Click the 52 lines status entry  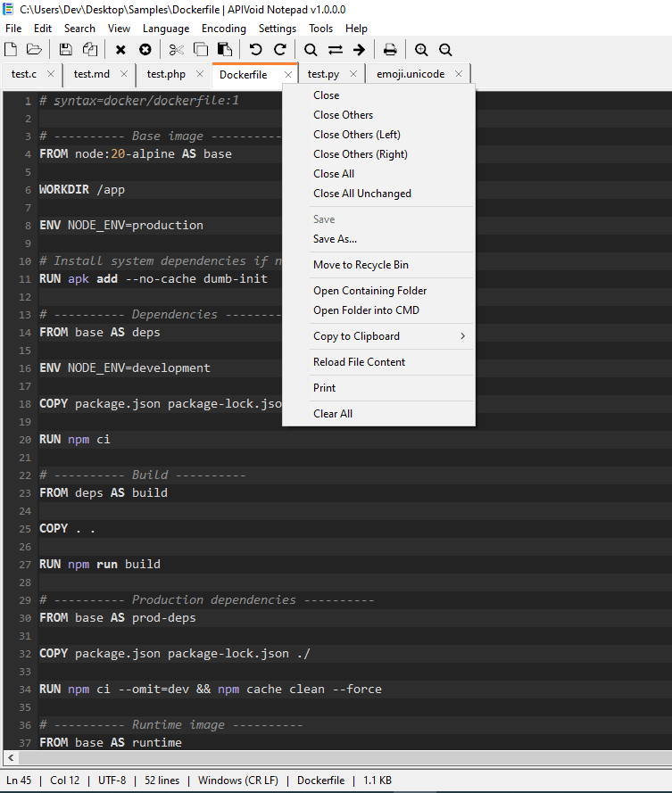click(162, 781)
